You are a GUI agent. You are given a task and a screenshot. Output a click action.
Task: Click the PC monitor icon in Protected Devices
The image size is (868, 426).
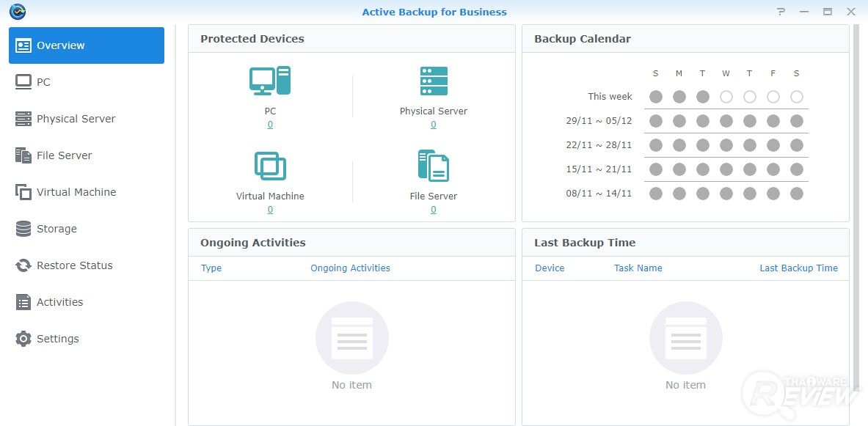click(270, 81)
